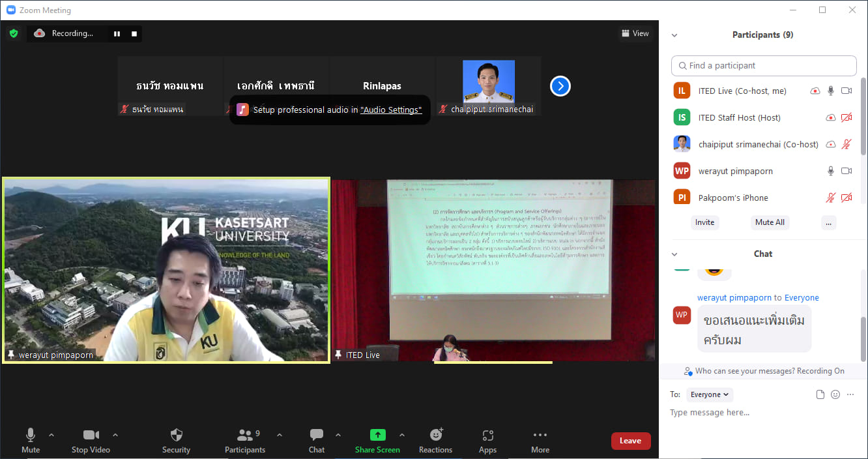Click the participants list scrollbar
Viewport: 868px width, 459px height.
863,117
